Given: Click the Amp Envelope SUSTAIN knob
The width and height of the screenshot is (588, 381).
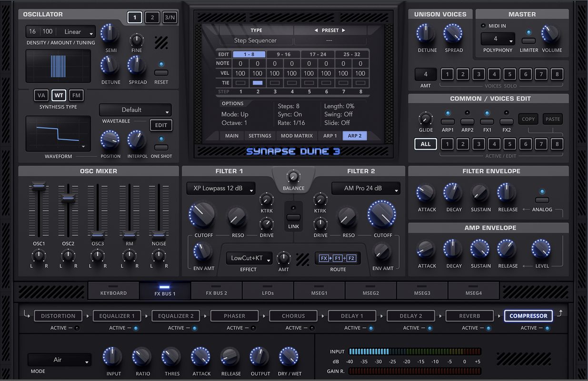Looking at the screenshot, I should (480, 250).
